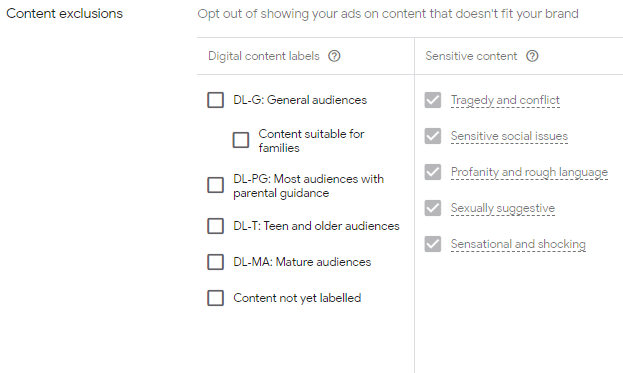Click Profanity and rough language label
The image size is (623, 373).
click(x=529, y=172)
